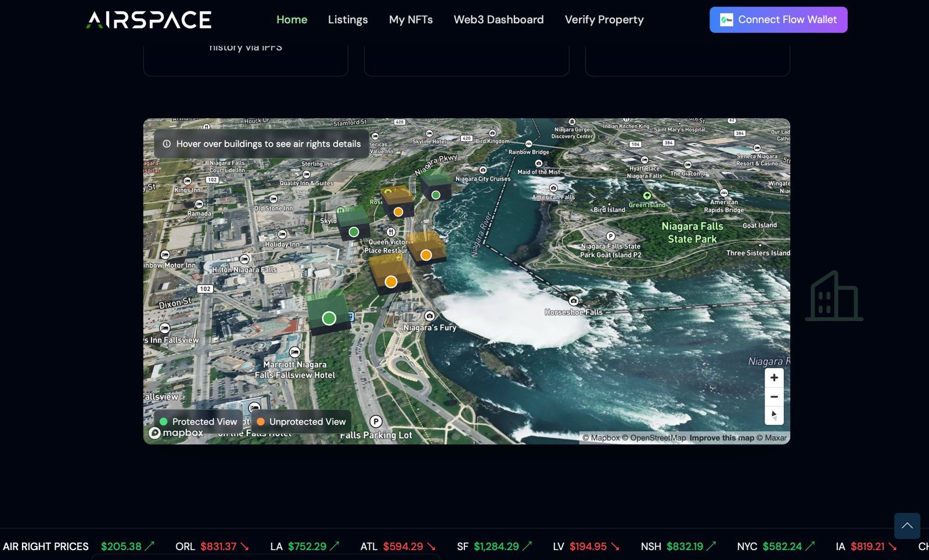The height and width of the screenshot is (560, 929).
Task: Zoom in on the map
Action: (774, 378)
